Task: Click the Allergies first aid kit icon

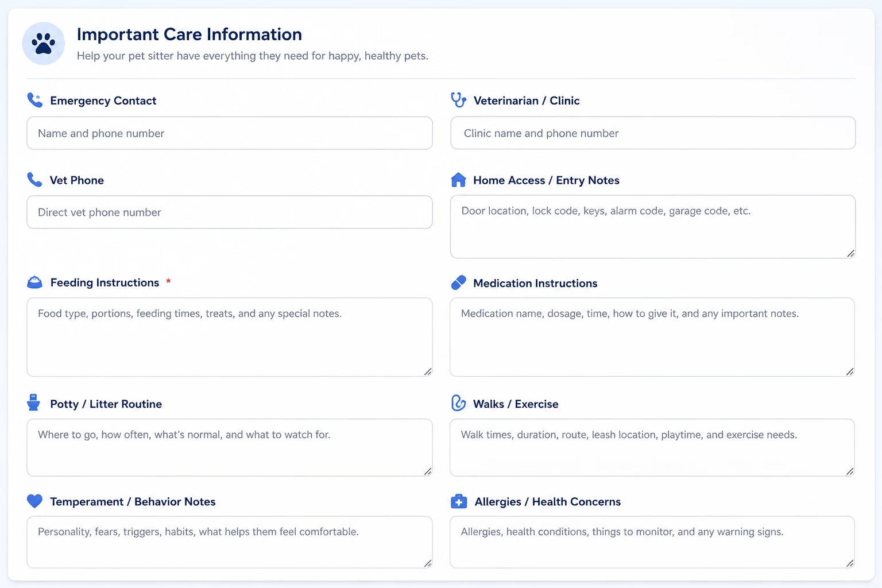Action: click(x=459, y=501)
